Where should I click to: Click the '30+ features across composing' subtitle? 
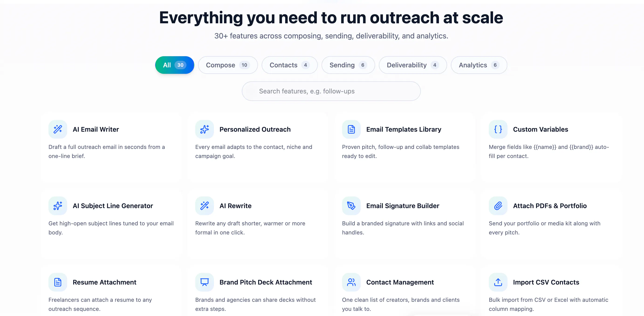(331, 36)
